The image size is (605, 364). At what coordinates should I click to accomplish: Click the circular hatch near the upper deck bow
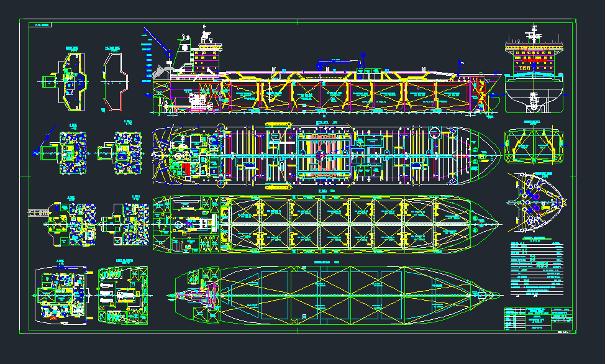tap(435, 132)
